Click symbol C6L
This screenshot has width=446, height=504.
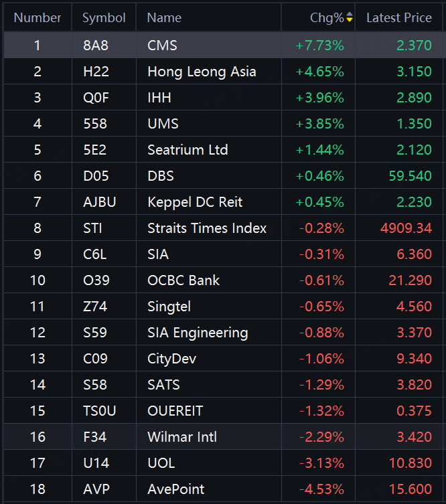[x=94, y=254]
